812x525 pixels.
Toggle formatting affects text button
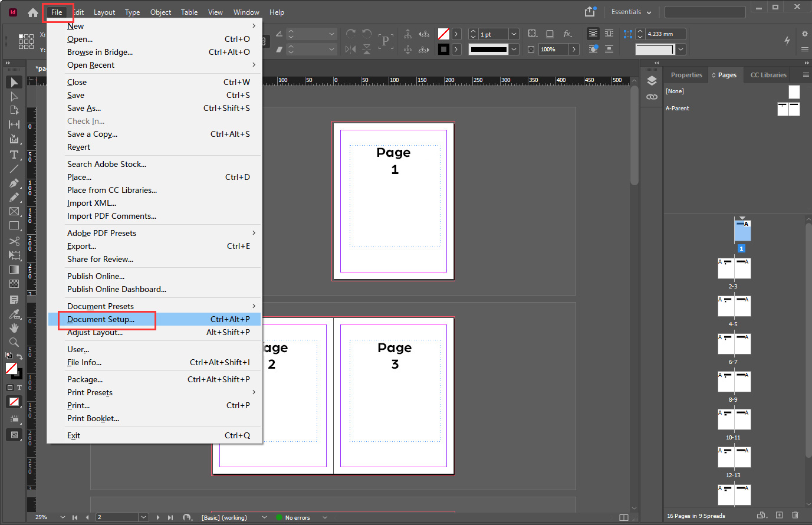[19, 388]
